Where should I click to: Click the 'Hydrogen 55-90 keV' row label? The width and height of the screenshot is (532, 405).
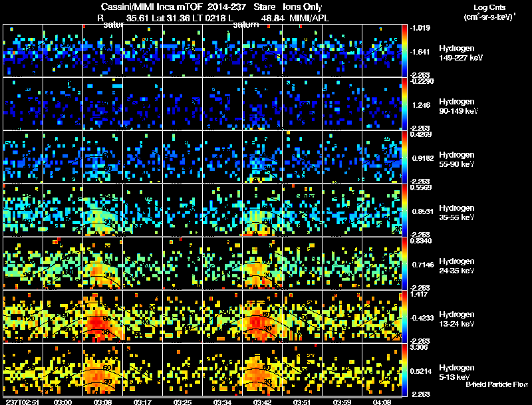[457, 160]
